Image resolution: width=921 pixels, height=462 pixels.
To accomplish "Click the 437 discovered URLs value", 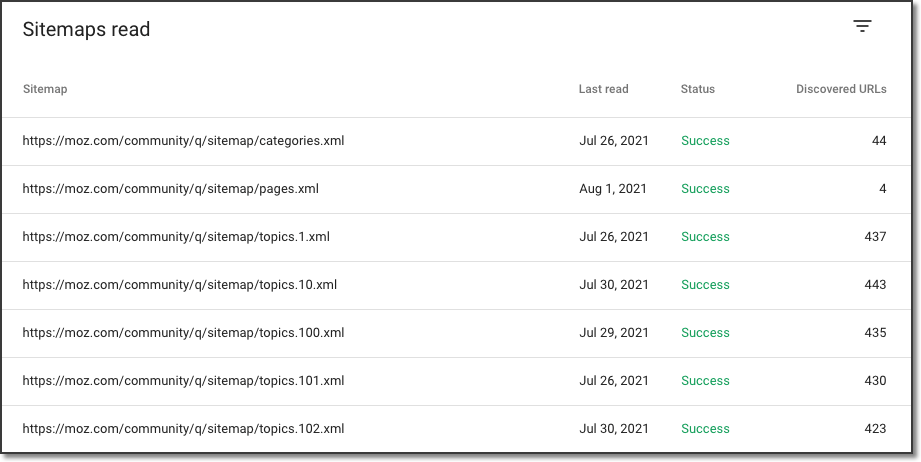I will [x=875, y=237].
